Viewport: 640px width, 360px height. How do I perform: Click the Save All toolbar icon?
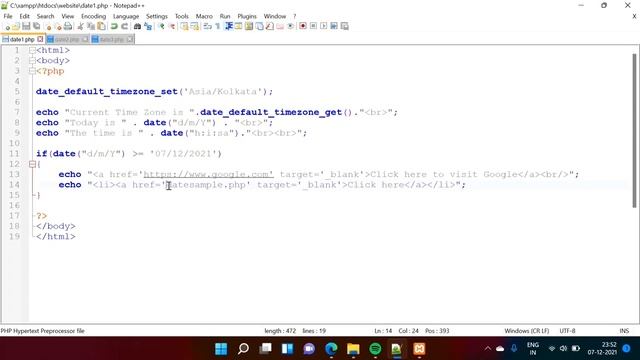tap(36, 27)
